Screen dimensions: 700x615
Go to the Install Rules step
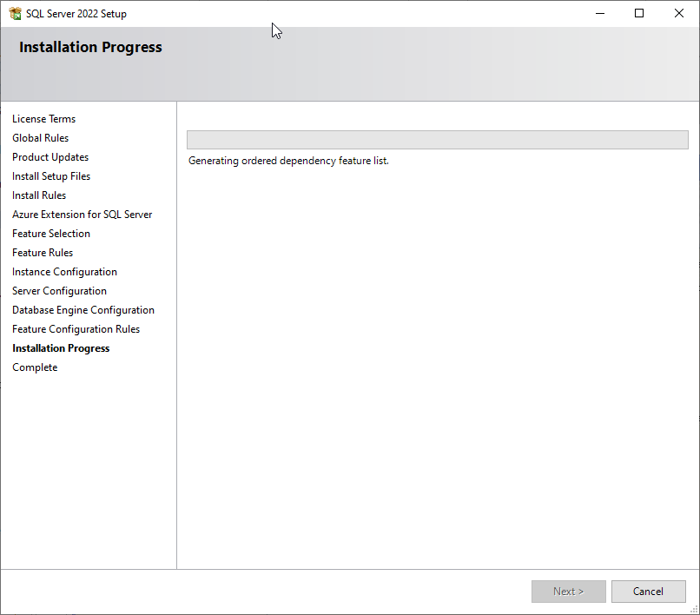(x=39, y=195)
